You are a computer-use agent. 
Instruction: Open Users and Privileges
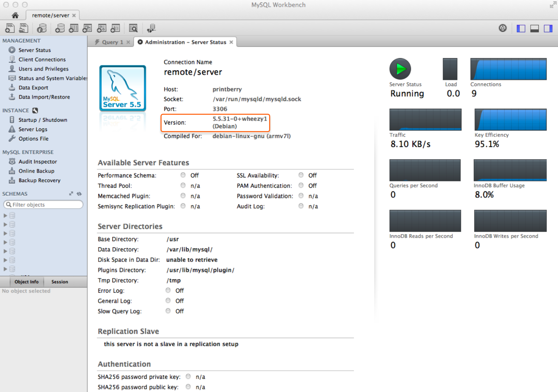[x=43, y=69]
